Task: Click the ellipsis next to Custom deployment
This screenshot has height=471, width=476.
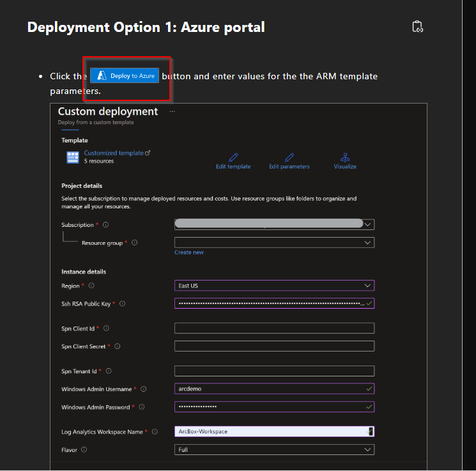Action: [172, 111]
